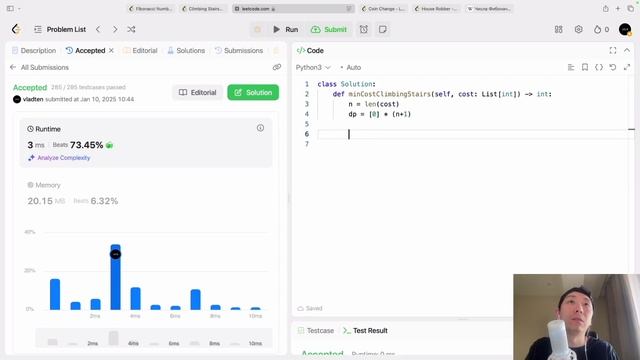Click the highlighted tallest runtime bar

click(x=116, y=277)
